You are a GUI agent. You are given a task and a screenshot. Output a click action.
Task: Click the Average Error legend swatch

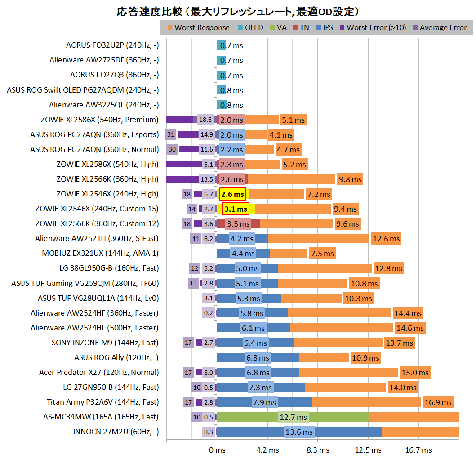point(415,27)
